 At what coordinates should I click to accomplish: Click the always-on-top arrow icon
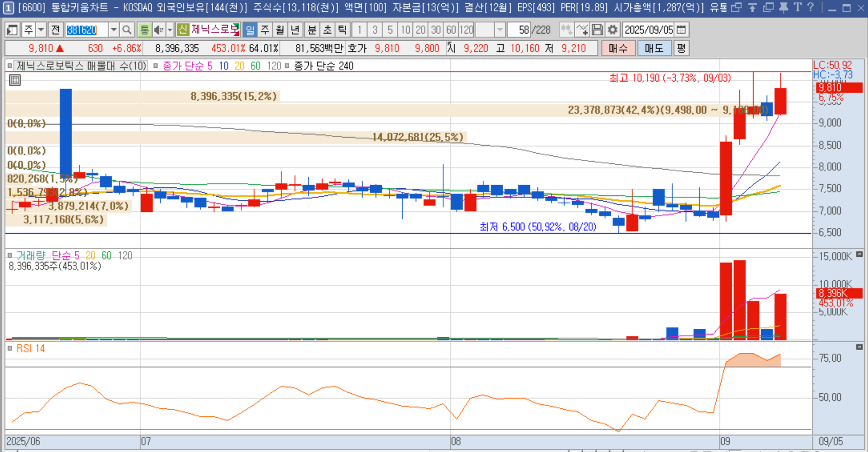(753, 7)
